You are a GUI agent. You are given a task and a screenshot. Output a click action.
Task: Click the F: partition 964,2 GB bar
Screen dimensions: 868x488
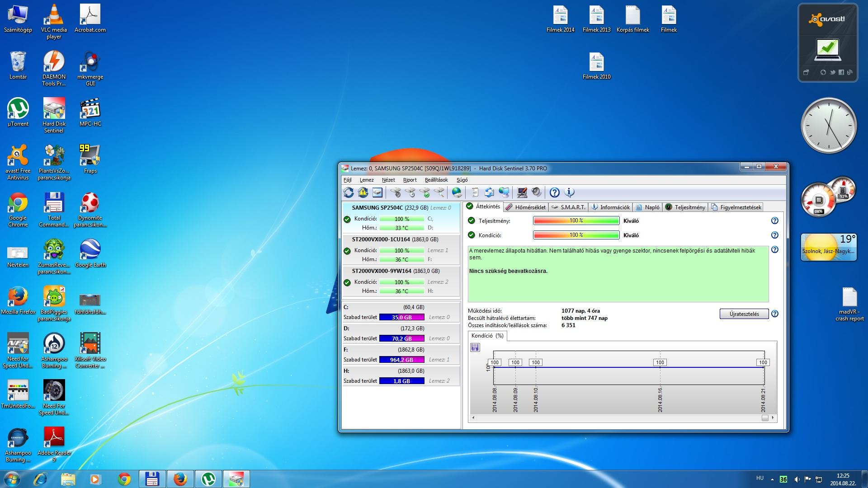401,360
